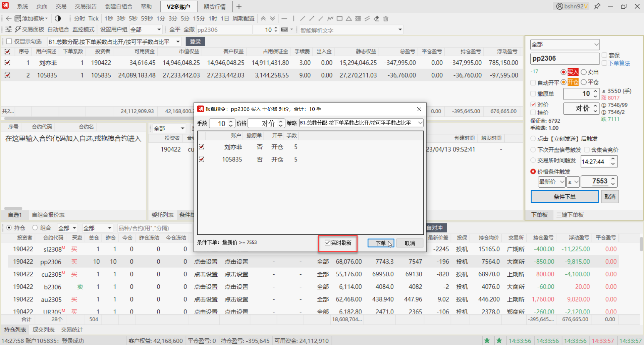
Task: Click the double up chevron icon
Action: pos(263,18)
